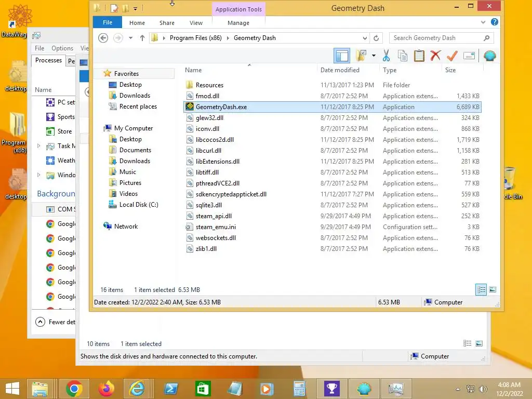Click the red X Delete icon
The height and width of the screenshot is (399, 532).
coord(435,56)
